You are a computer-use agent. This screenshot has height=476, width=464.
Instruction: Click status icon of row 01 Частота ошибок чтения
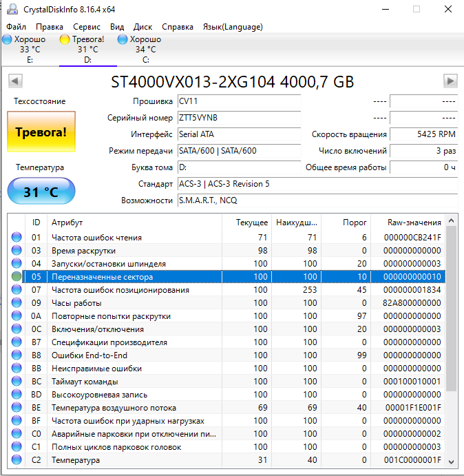[x=17, y=237]
